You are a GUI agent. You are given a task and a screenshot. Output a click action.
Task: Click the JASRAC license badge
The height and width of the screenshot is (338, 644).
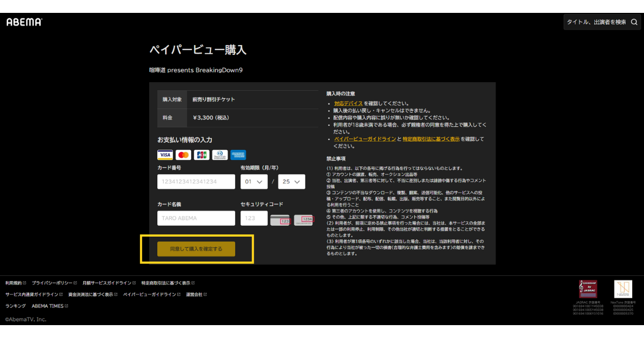588,289
